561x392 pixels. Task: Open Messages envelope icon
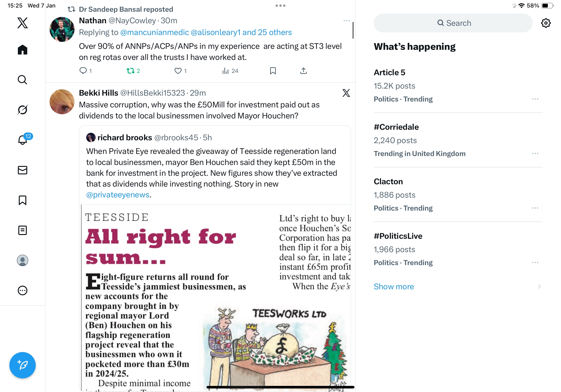(x=23, y=170)
